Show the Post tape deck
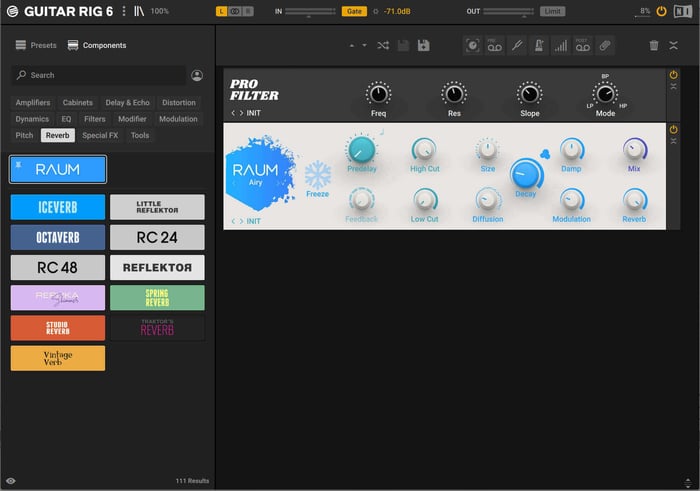This screenshot has height=491, width=700. coord(583,46)
